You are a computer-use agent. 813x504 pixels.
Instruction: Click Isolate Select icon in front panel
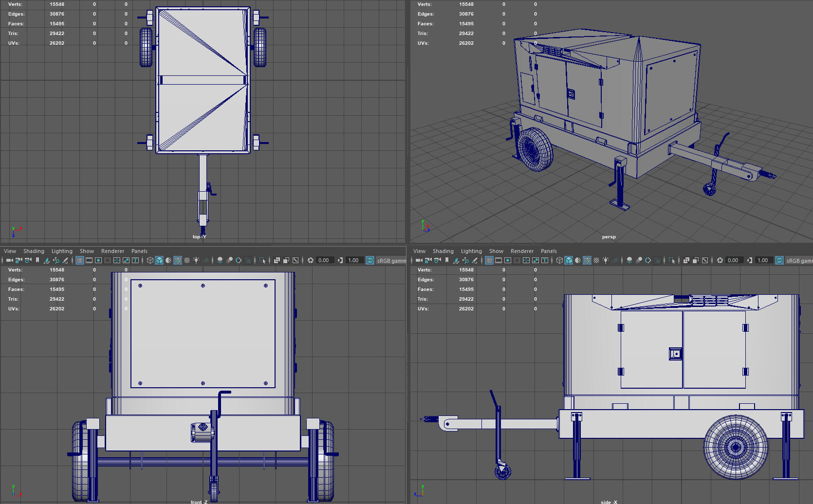click(x=262, y=260)
